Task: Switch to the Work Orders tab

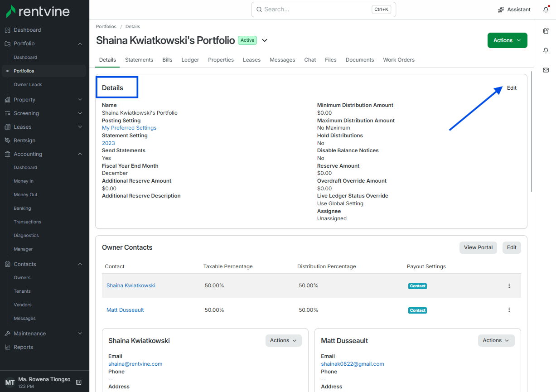Action: pos(399,60)
